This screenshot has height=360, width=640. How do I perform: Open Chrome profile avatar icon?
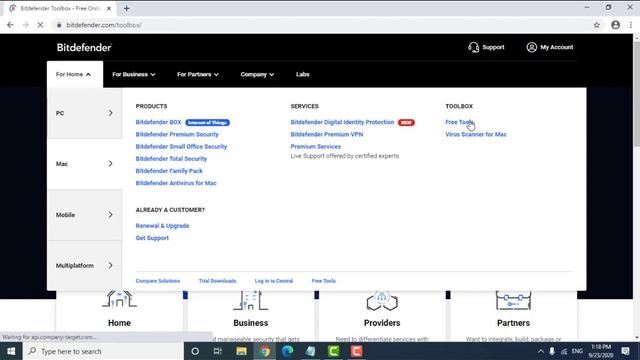[x=616, y=25]
